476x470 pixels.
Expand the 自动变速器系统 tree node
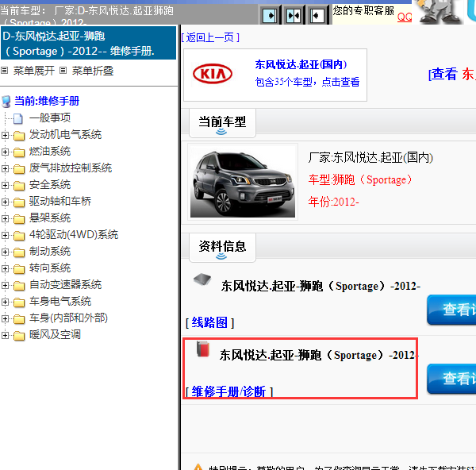5,285
